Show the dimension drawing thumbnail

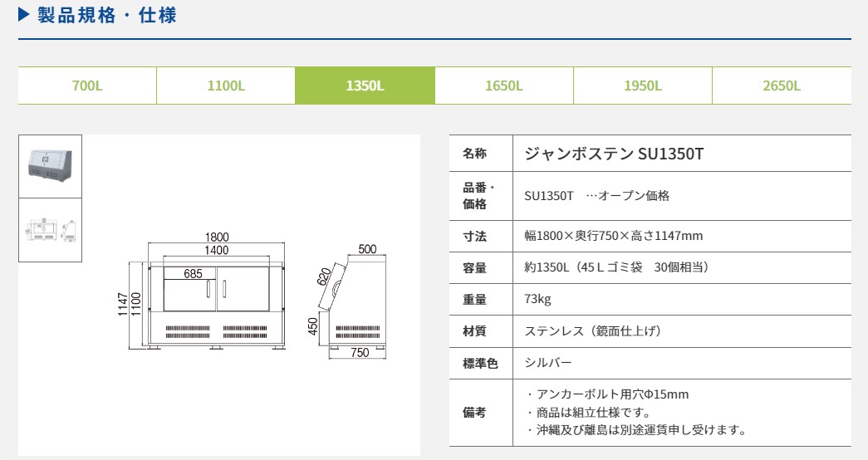51,230
